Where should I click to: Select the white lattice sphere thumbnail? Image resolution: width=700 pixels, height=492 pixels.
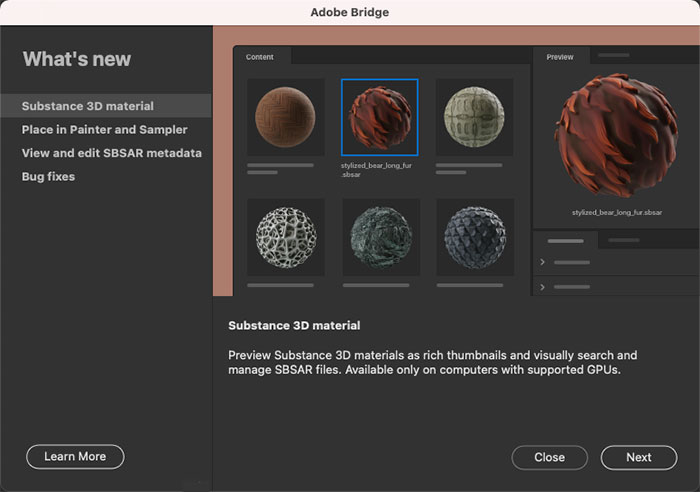point(286,237)
